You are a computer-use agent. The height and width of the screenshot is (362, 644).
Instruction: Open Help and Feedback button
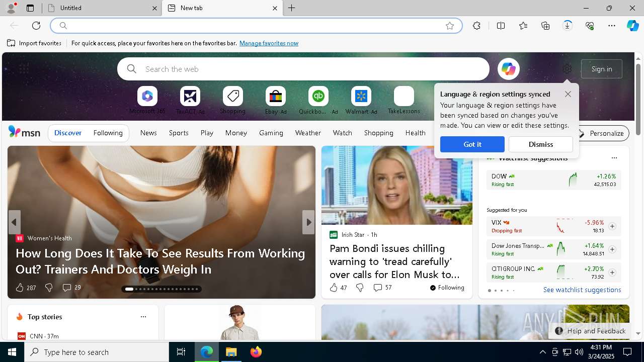pyautogui.click(x=591, y=331)
